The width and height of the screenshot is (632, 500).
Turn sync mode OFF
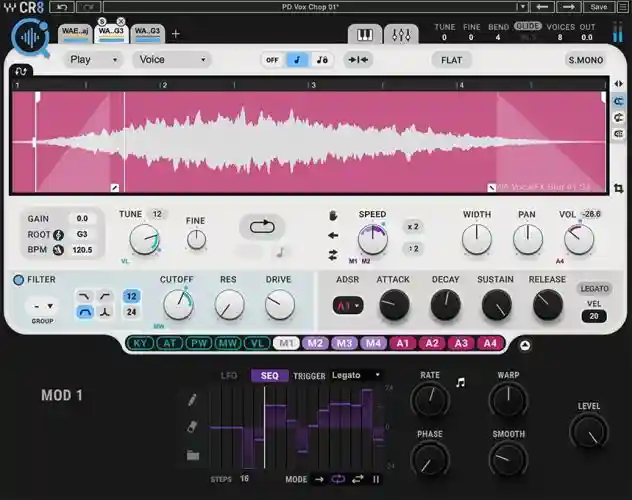tap(272, 60)
